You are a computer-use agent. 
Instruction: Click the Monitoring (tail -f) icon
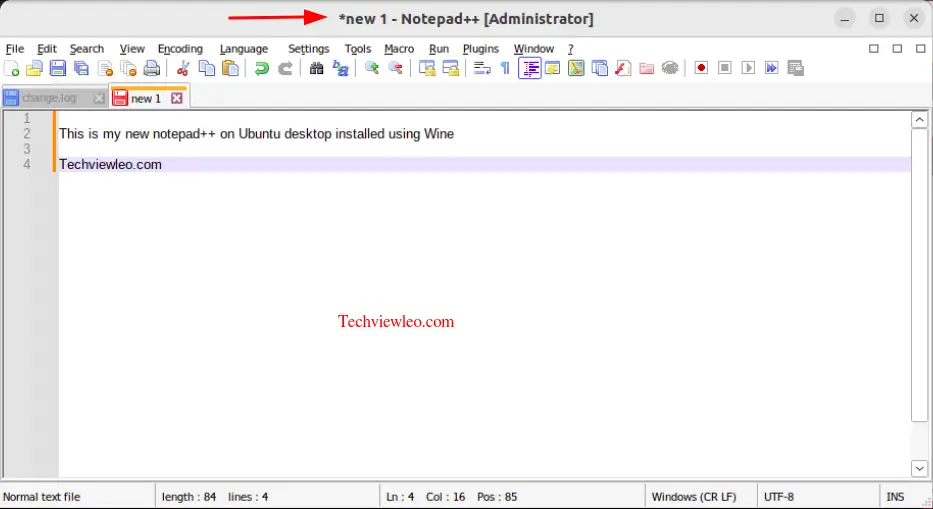(670, 68)
